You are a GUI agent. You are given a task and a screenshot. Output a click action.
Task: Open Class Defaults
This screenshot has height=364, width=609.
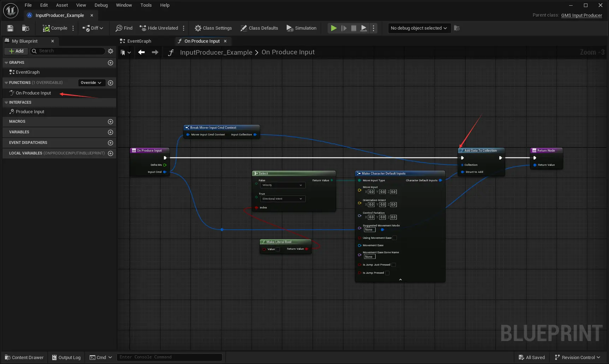pyautogui.click(x=259, y=28)
